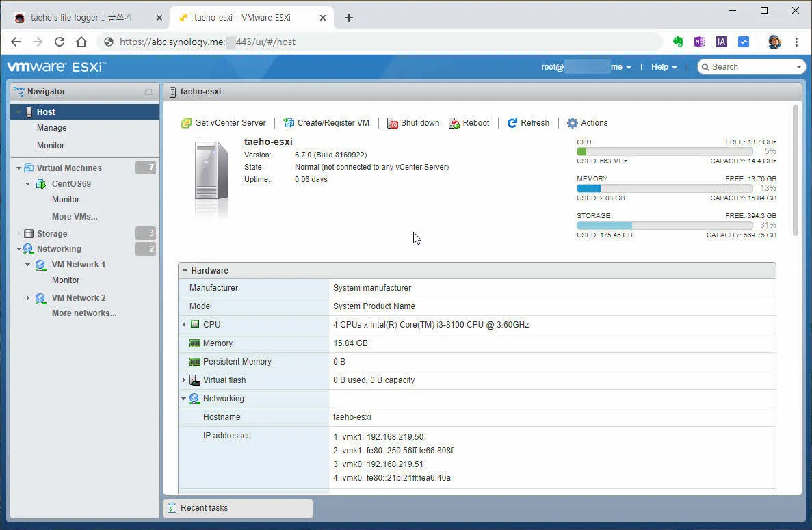Image resolution: width=812 pixels, height=530 pixels.
Task: Click the Actions gear icon
Action: (573, 123)
